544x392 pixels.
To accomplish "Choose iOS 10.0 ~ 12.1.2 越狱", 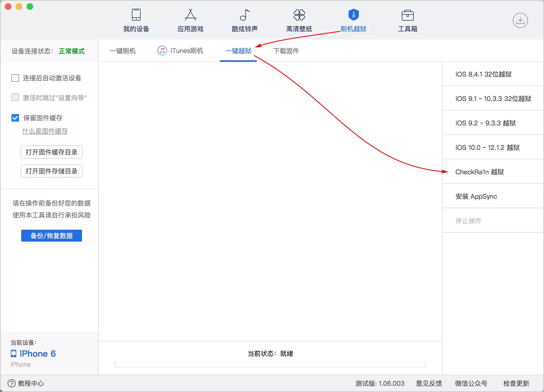I will (x=493, y=147).
